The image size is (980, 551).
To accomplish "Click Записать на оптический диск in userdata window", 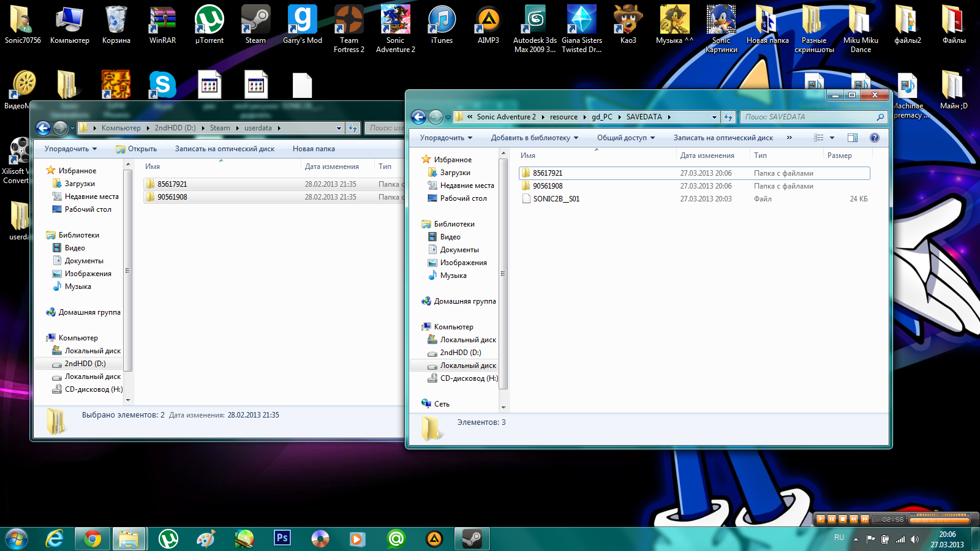I will pyautogui.click(x=224, y=149).
